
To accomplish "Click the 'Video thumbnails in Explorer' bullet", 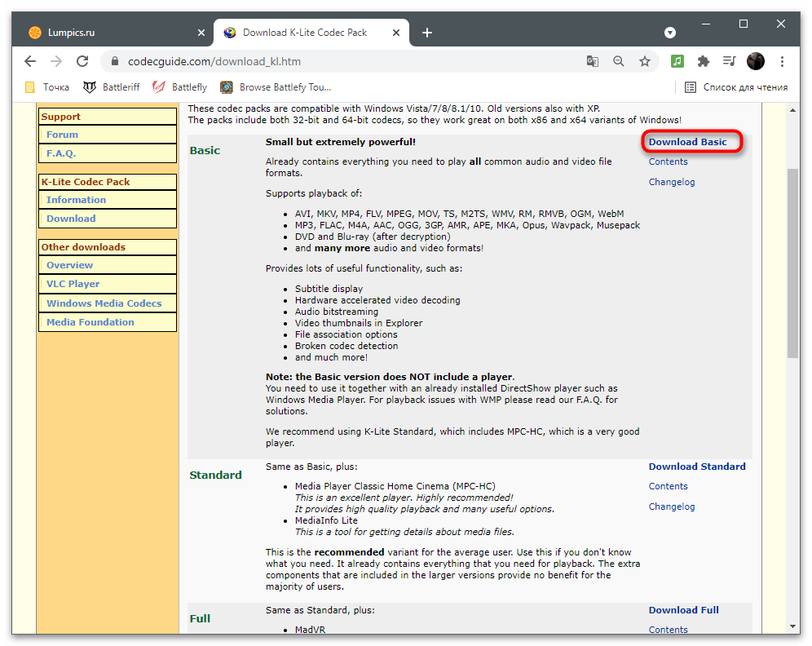I will click(x=359, y=323).
